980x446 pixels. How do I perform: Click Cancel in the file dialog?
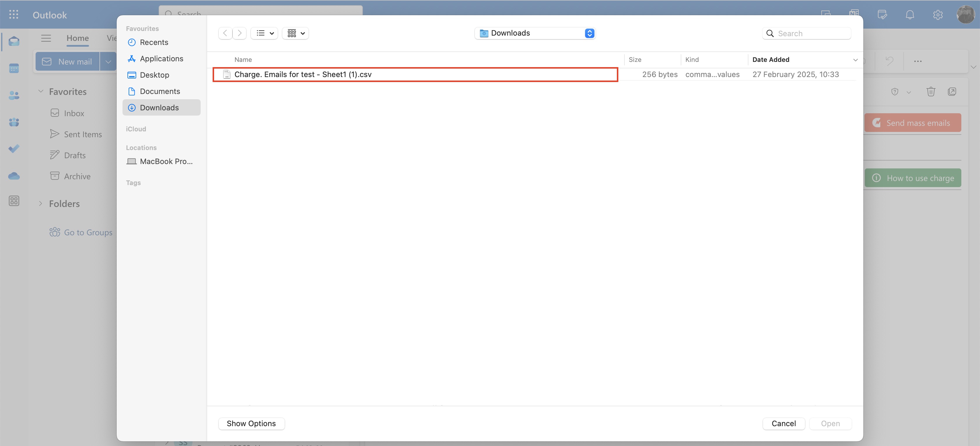pyautogui.click(x=784, y=424)
